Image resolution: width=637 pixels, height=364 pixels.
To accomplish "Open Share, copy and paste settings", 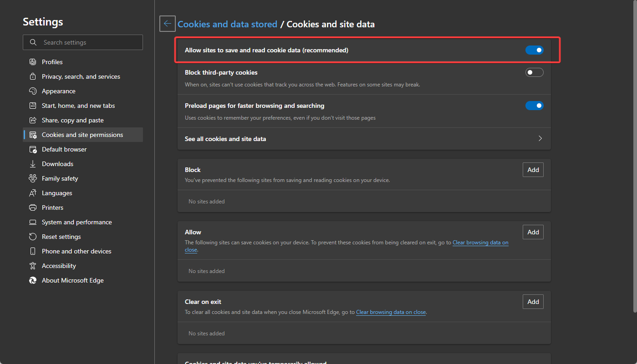I will (x=83, y=120).
